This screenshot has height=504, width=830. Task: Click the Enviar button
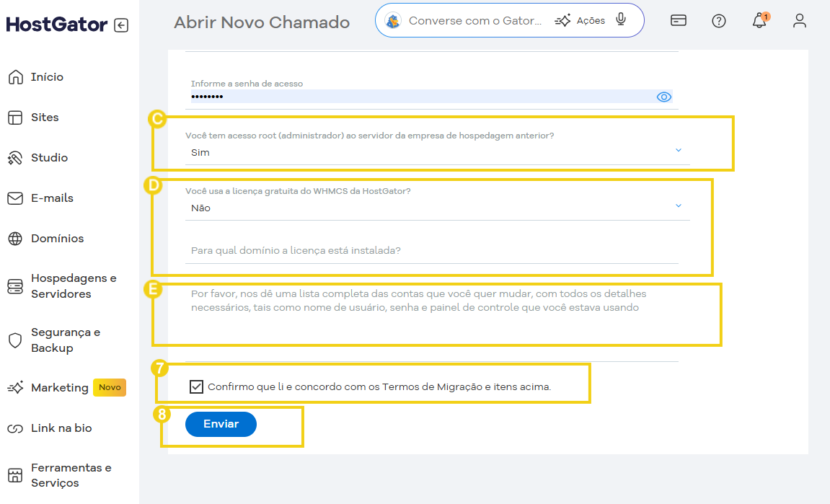click(x=220, y=424)
